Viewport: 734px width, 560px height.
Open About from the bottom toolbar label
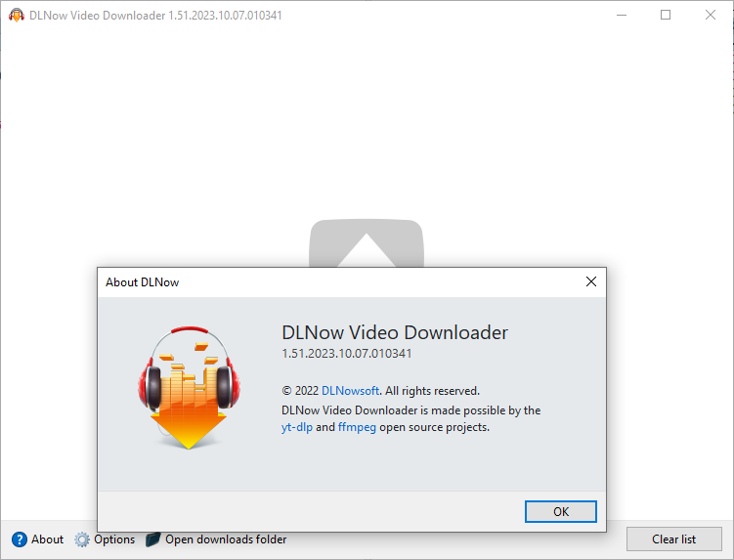point(47,539)
